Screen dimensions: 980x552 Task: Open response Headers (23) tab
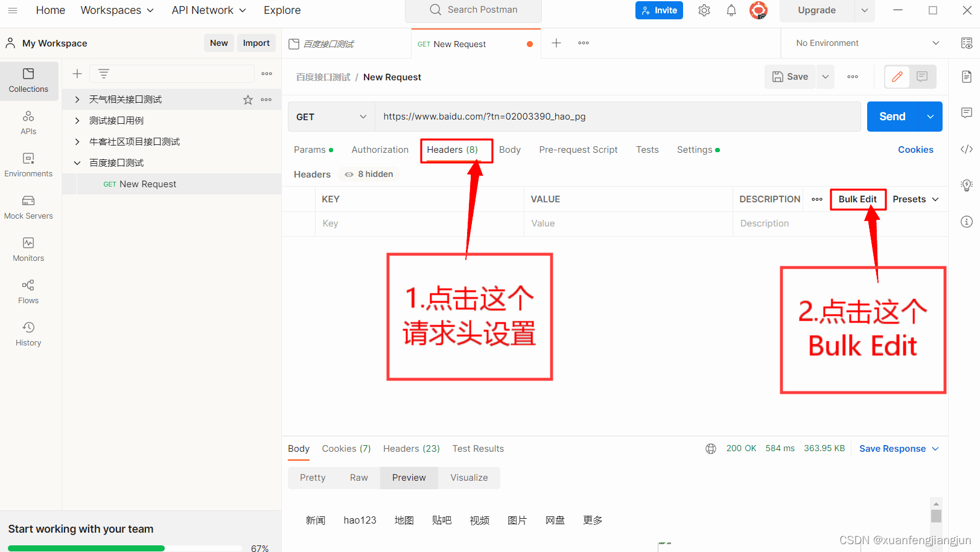pos(412,449)
